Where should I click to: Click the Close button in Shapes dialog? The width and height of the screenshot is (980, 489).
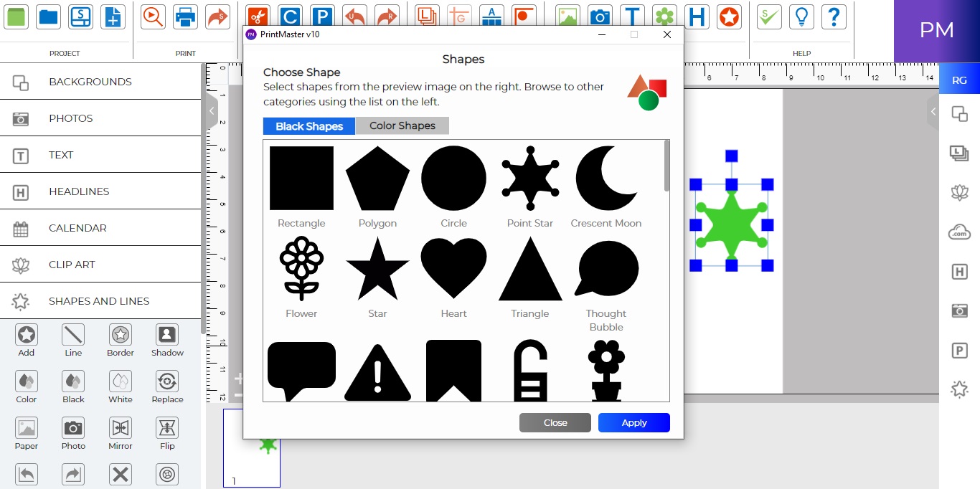point(555,422)
